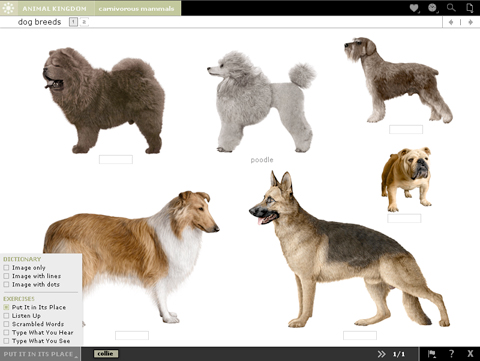480x361 pixels.
Task: Open the document page icon
Action: click(470, 8)
